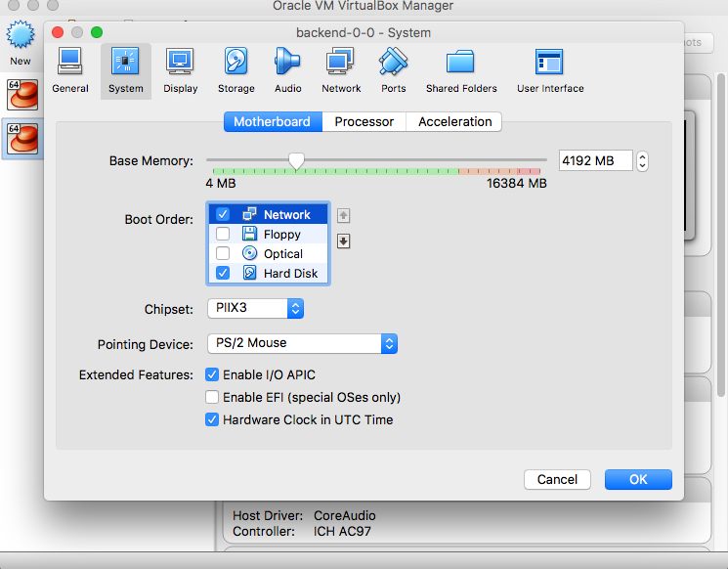Check Floppy in boot order
This screenshot has height=569, width=728.
tap(223, 234)
